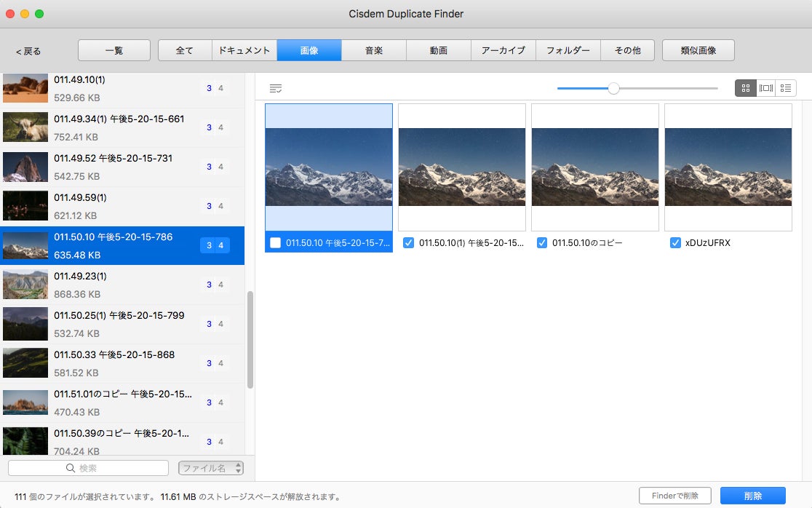Click the 削除 delete button
Screen dimensions: 812x508
click(x=753, y=496)
